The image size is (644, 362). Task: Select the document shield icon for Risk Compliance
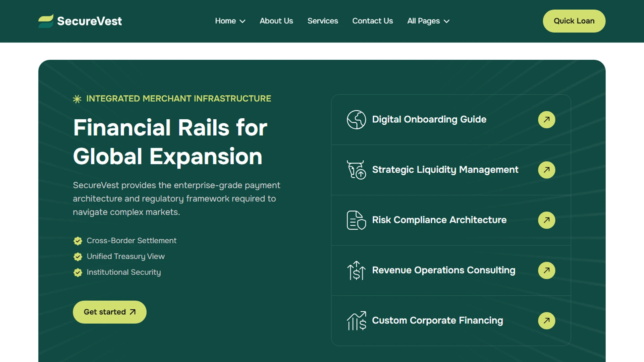click(356, 220)
